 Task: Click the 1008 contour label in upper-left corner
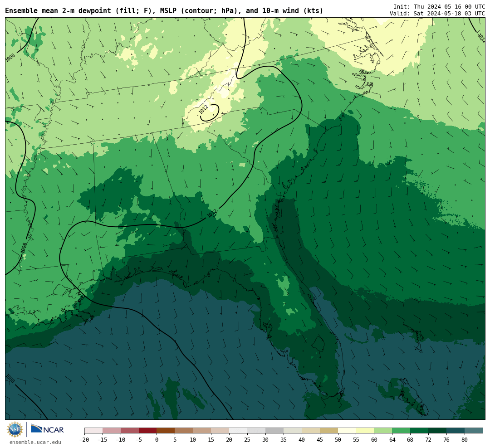[10, 58]
